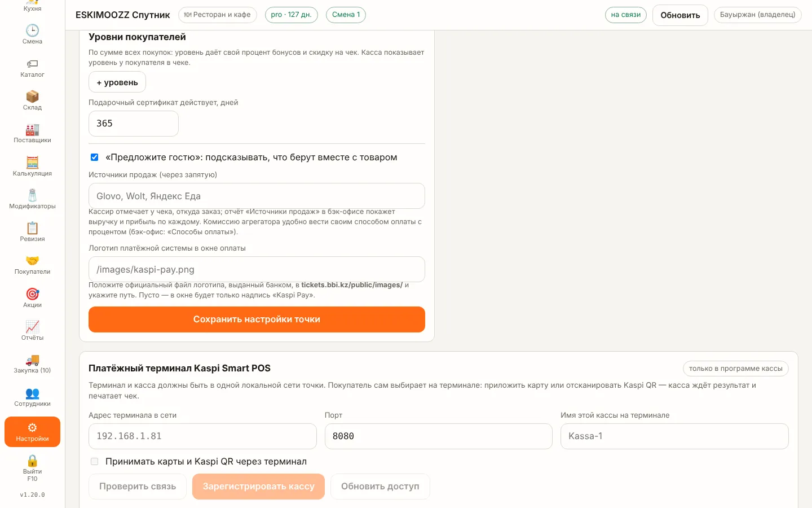The height and width of the screenshot is (508, 812).
Task: Open Отчёты chart icon
Action: coord(32,331)
